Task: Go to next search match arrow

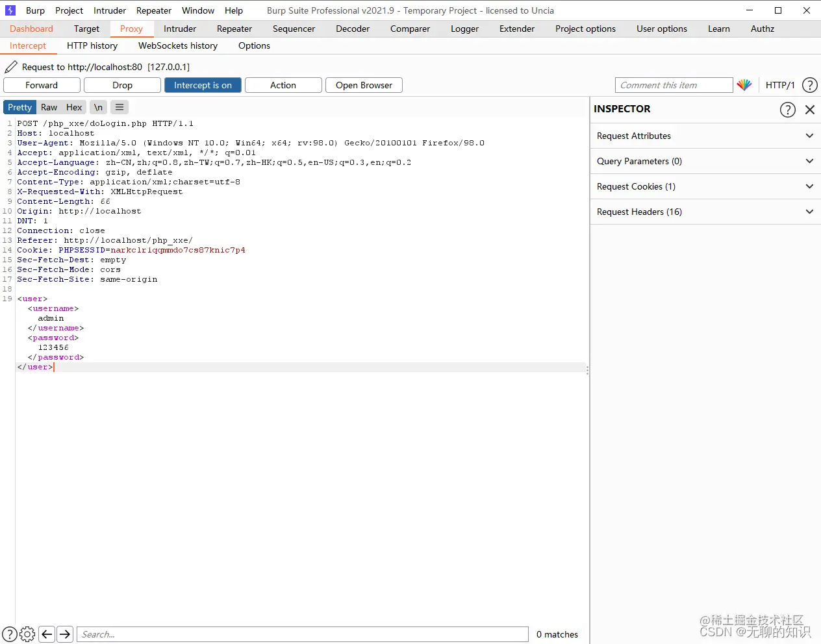Action: coord(65,634)
